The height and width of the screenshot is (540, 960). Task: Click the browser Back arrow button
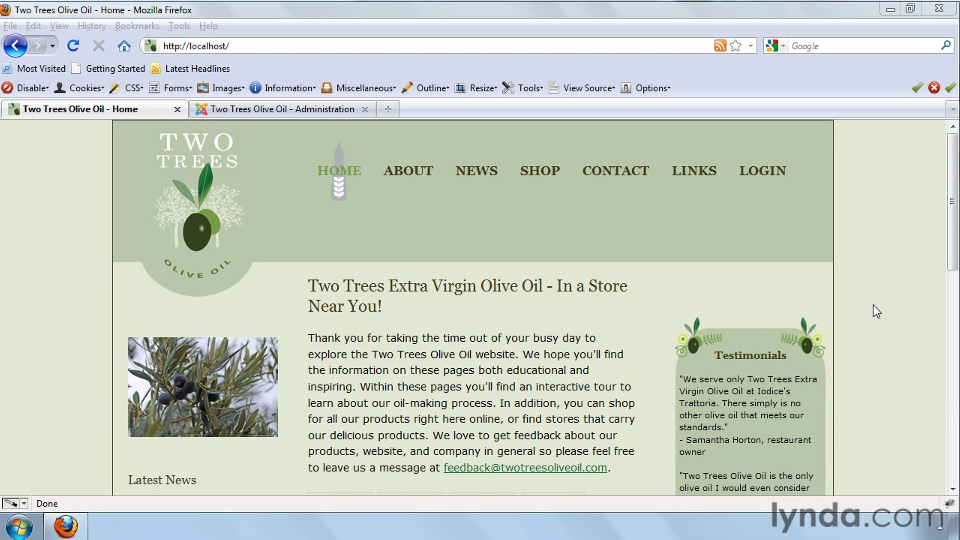[15, 46]
